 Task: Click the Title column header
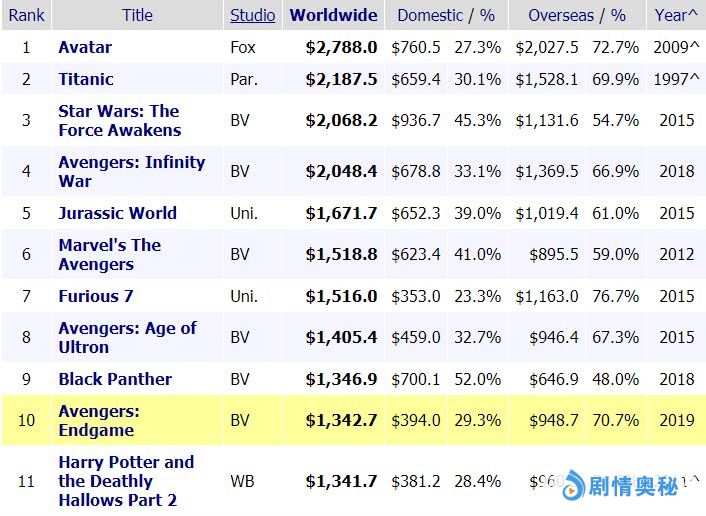click(137, 15)
